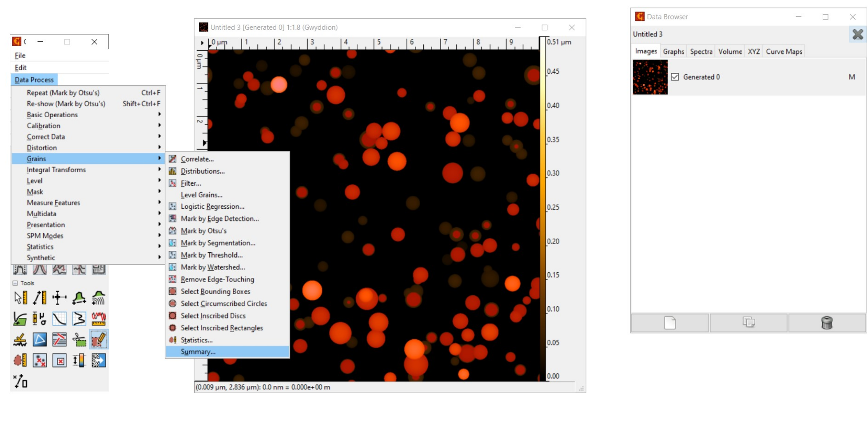Screen dimensions: 868x421
Task: Choose Mark by Edge Detection...
Action: click(x=227, y=218)
